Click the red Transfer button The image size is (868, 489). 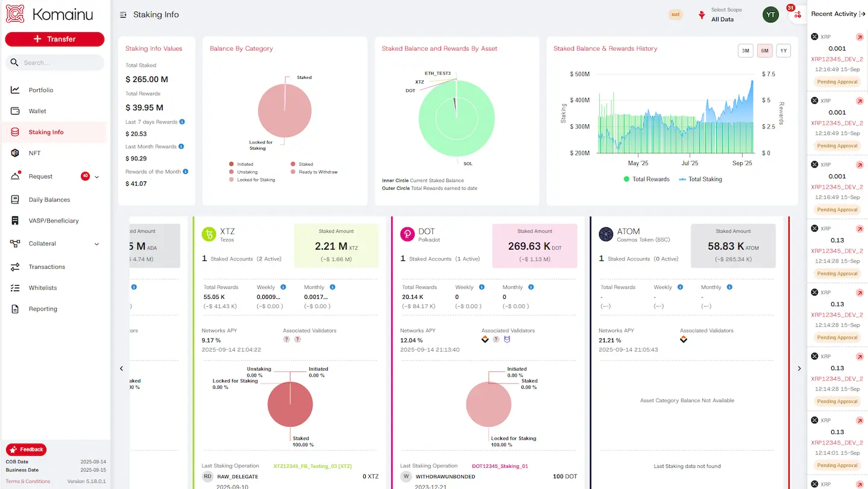(x=55, y=39)
